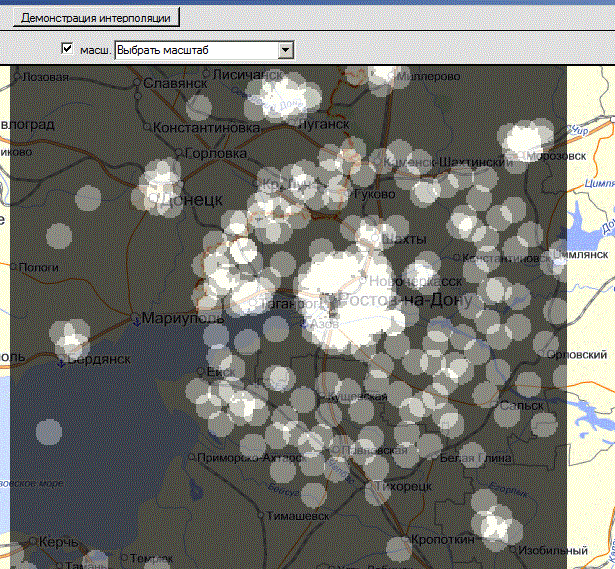
Task: Click the Керчь city marker
Action: [33, 541]
